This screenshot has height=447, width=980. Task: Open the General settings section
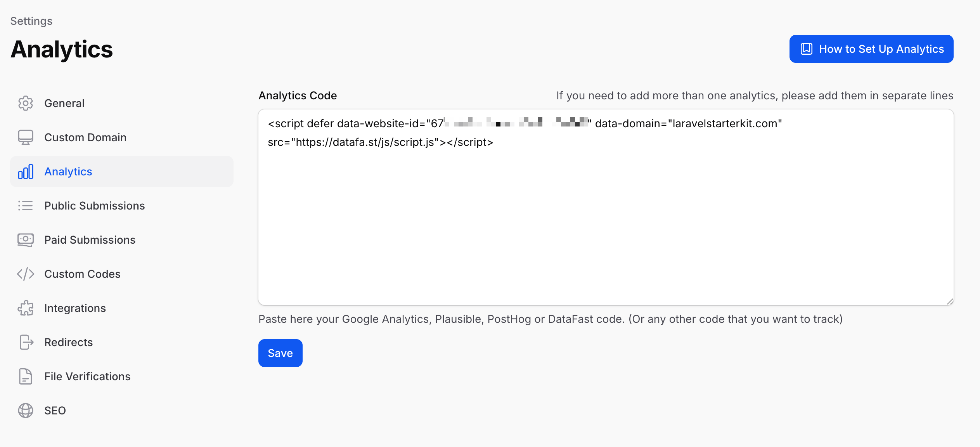coord(64,103)
